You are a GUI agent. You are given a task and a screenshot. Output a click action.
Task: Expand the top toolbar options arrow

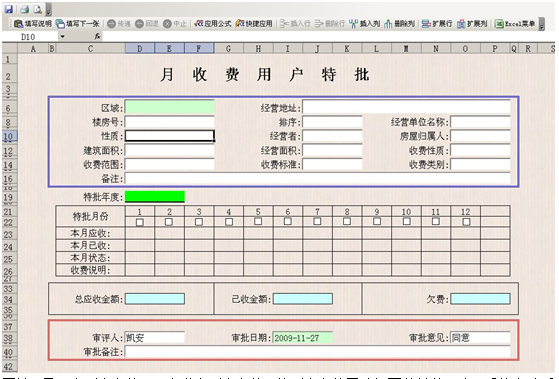[49, 10]
